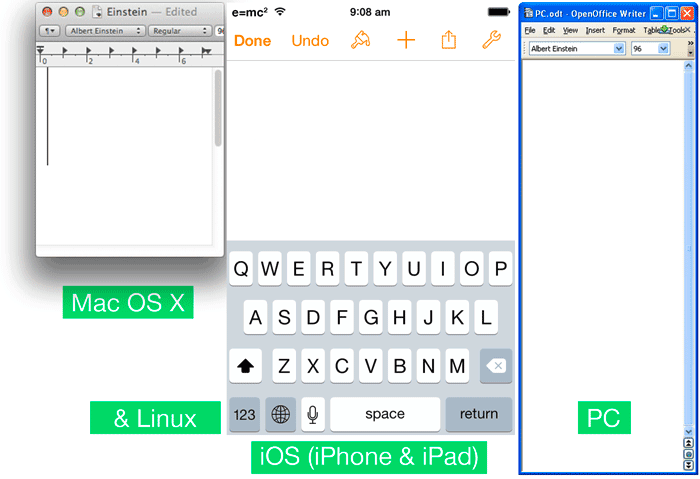
Task: Tap the microphone dictation key
Action: pyautogui.click(x=313, y=414)
